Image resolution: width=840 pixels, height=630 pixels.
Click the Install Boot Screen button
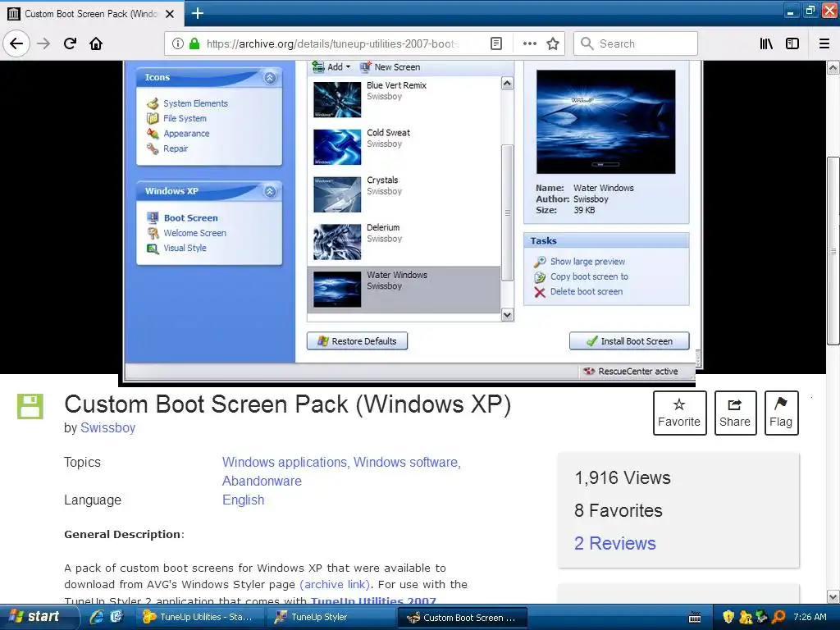[x=629, y=341]
